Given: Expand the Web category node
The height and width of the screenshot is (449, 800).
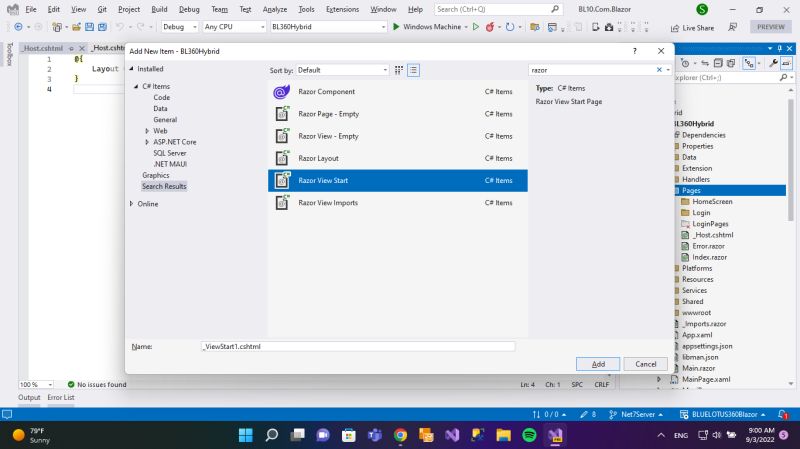Looking at the screenshot, I should point(147,131).
